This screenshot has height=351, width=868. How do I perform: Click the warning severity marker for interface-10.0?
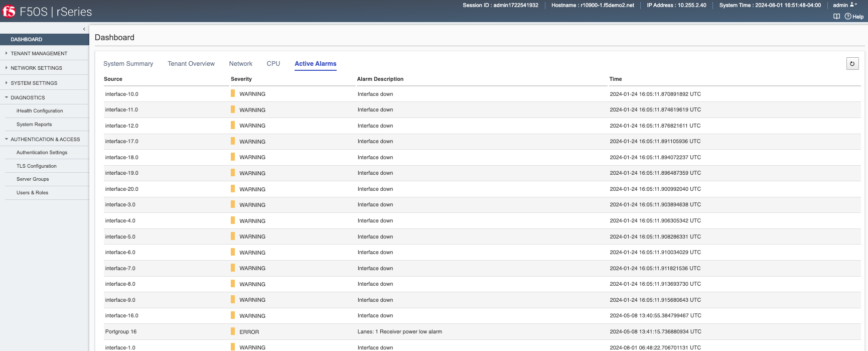coord(233,93)
